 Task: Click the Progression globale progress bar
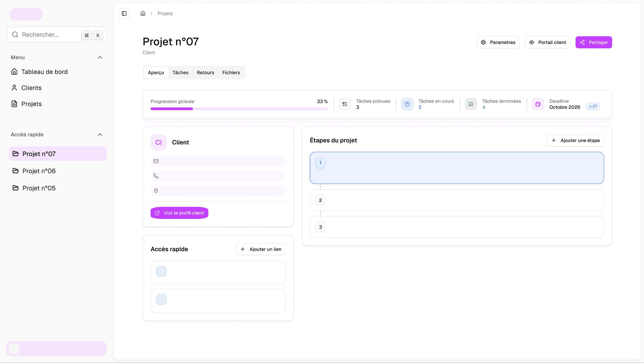point(239,109)
